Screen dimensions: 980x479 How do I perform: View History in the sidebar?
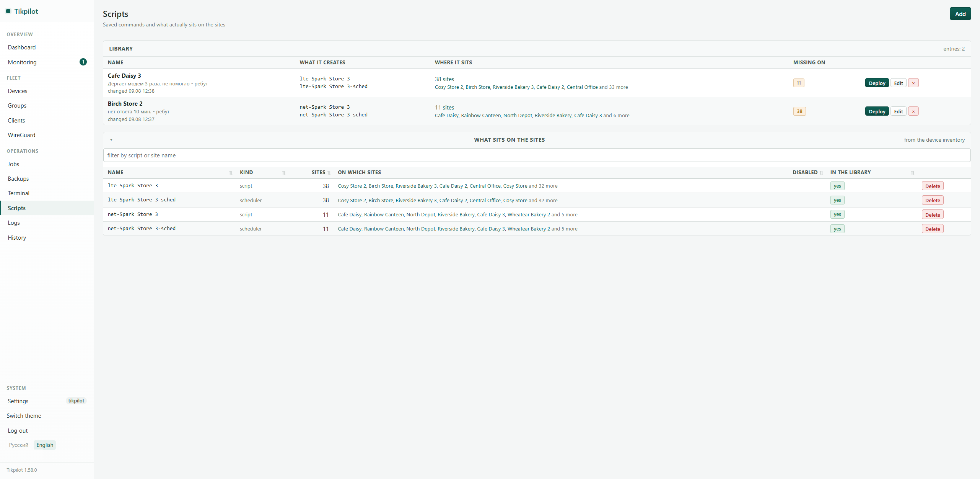pos(47,238)
